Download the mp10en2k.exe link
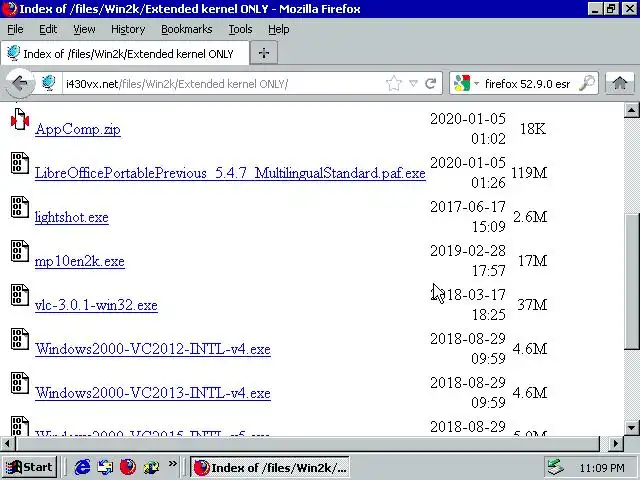640x480 pixels. tap(80, 261)
